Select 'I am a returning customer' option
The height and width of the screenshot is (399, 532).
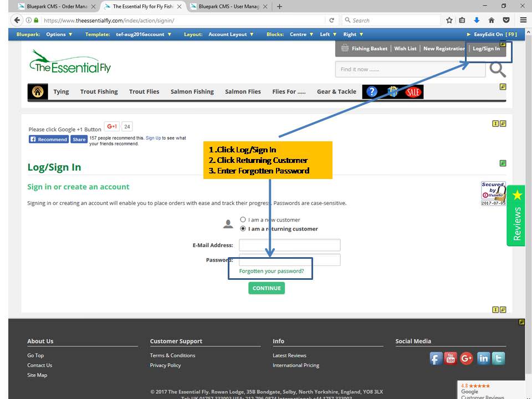click(243, 229)
